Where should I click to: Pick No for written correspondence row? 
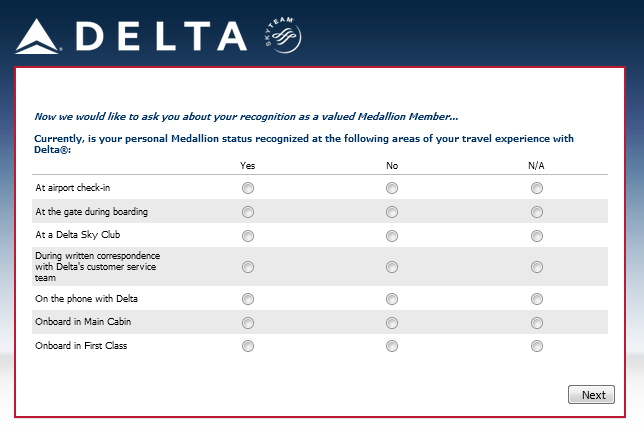392,267
